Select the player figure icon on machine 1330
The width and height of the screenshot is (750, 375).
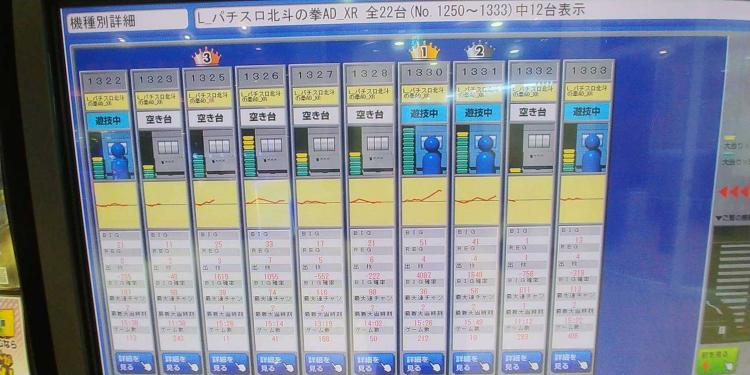[x=432, y=155]
